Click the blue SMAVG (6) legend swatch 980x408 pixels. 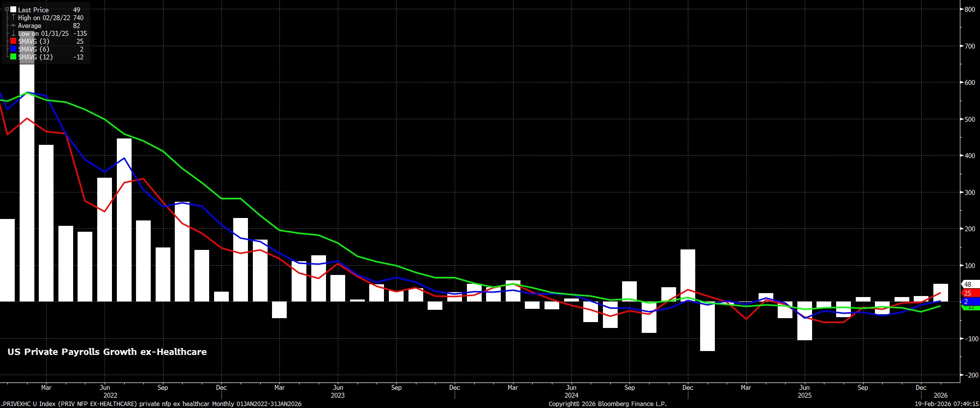[x=13, y=49]
